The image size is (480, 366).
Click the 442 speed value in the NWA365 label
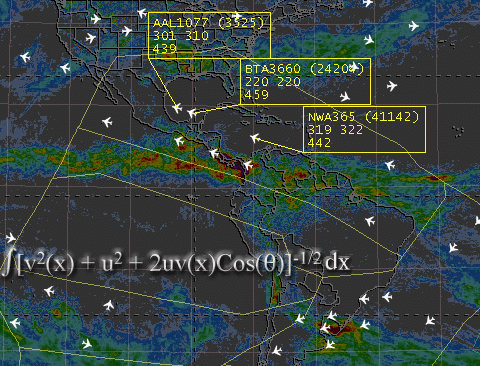(319, 143)
